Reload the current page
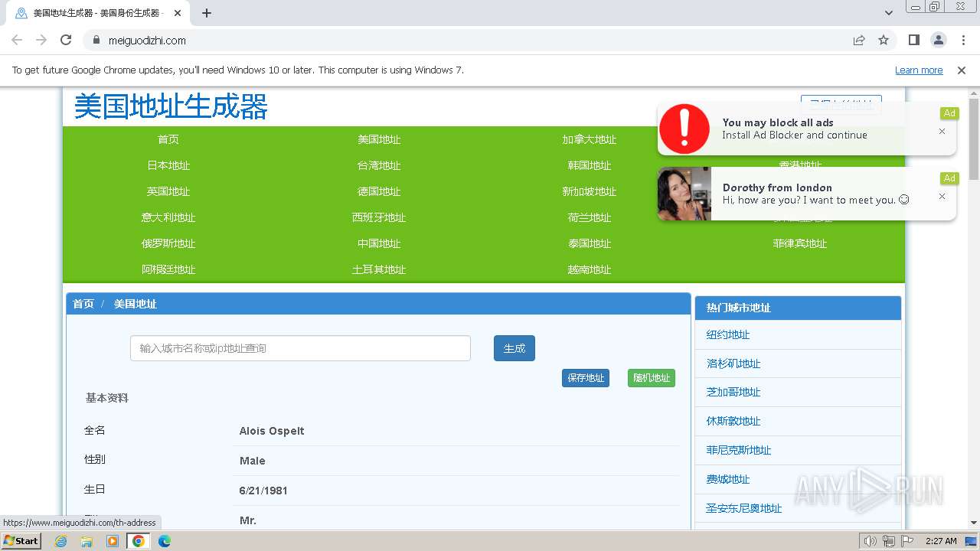Image resolution: width=980 pixels, height=551 pixels. coord(66,40)
